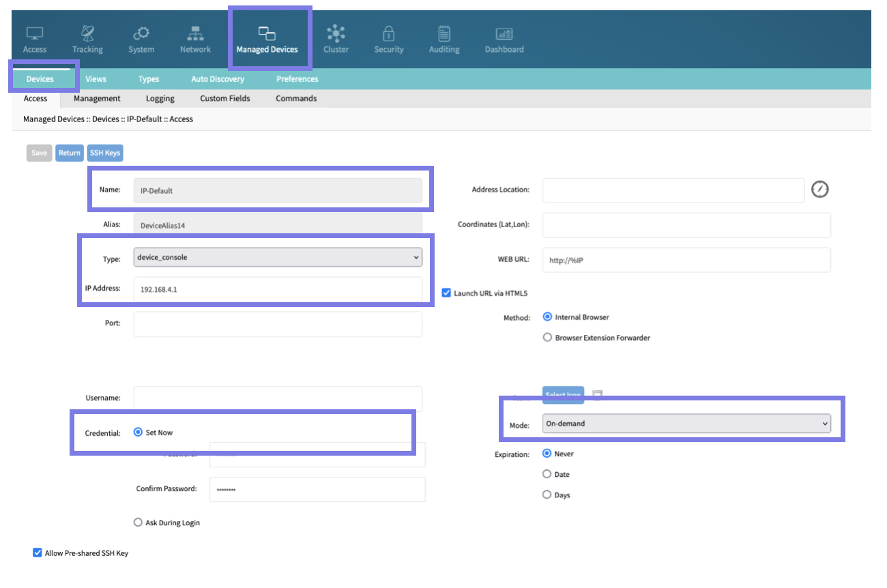Click the Password input field
The image size is (887, 588).
coord(317,455)
